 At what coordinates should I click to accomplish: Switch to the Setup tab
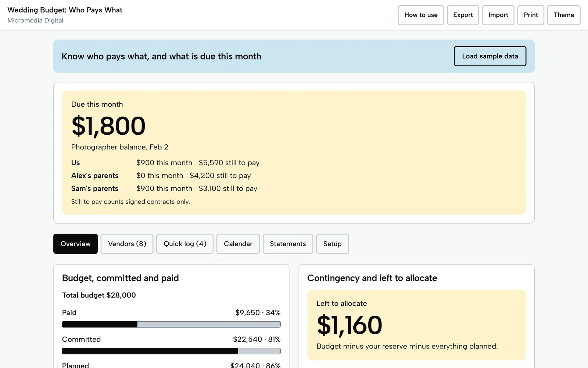coord(332,244)
